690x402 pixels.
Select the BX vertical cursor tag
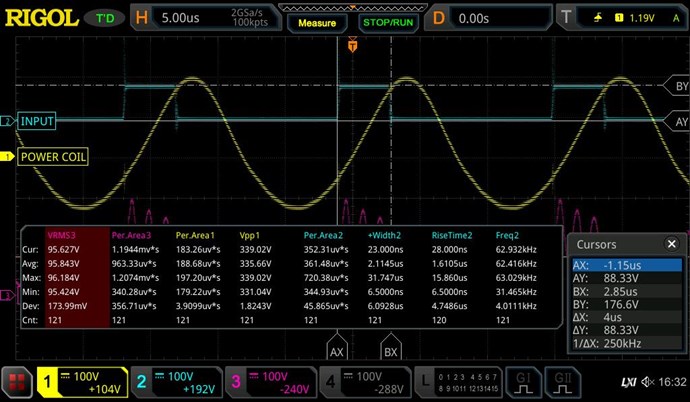click(x=391, y=348)
